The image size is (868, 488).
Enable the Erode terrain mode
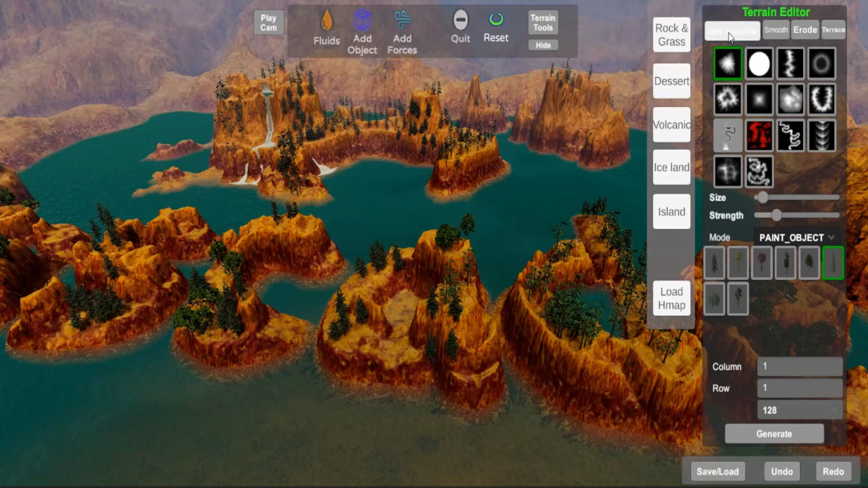[805, 30]
